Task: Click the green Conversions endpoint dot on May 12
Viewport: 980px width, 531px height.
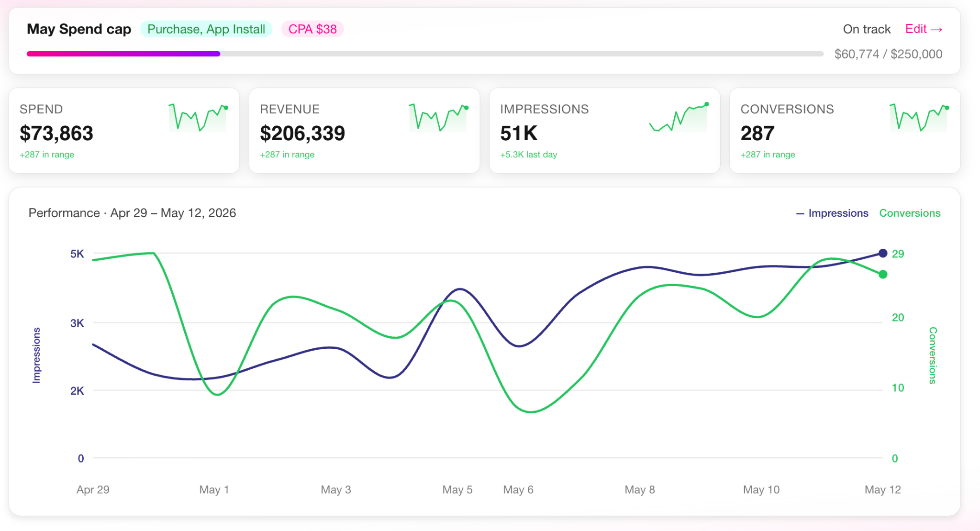Action: click(883, 274)
